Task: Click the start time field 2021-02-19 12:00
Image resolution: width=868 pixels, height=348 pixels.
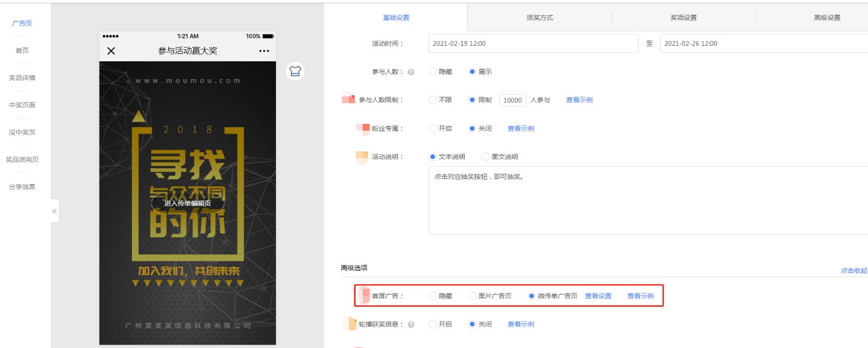Action: click(533, 44)
